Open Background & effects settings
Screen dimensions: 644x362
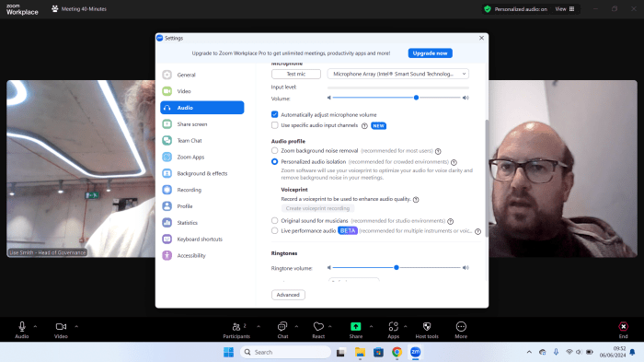click(x=202, y=173)
